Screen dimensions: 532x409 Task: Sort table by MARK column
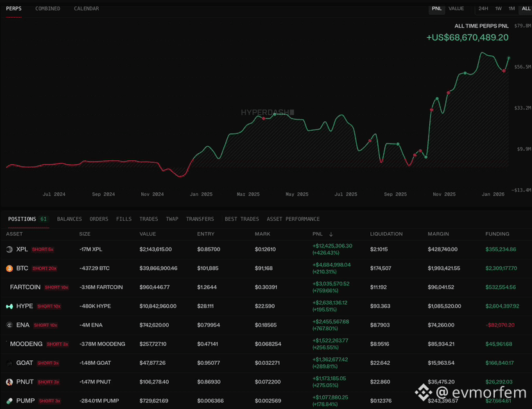(262, 234)
